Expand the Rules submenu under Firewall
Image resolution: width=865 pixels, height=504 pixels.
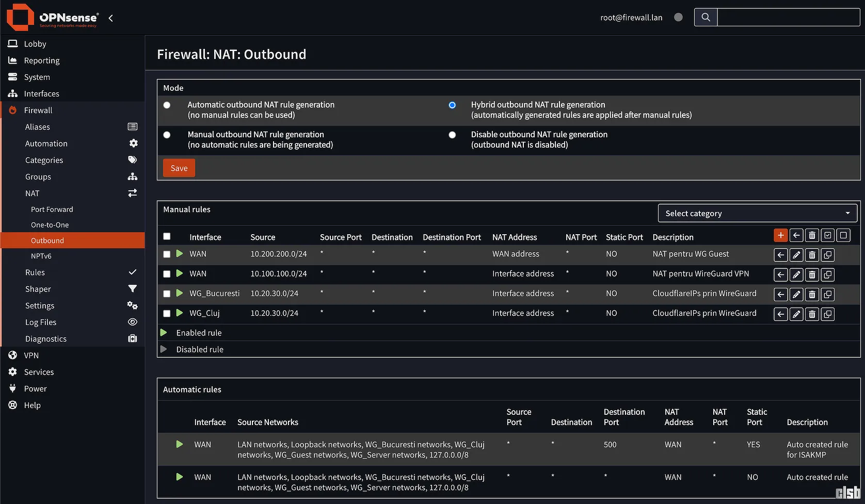35,272
